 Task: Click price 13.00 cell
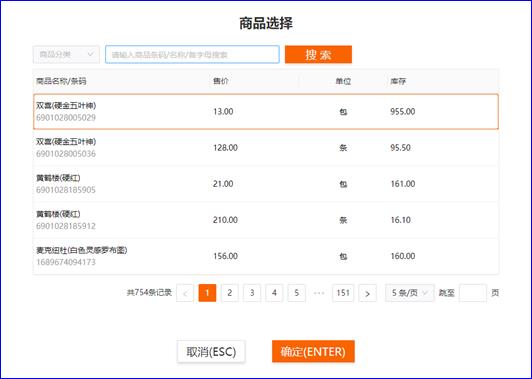pyautogui.click(x=223, y=112)
